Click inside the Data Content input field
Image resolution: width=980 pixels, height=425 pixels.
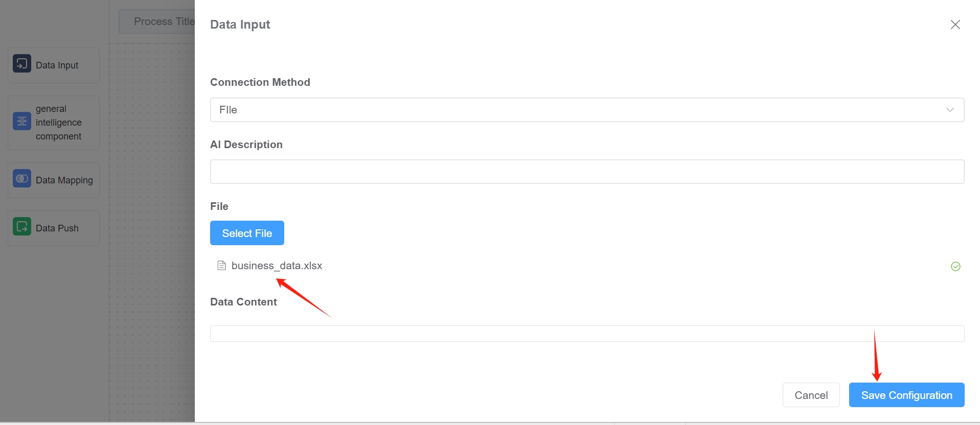tap(586, 333)
